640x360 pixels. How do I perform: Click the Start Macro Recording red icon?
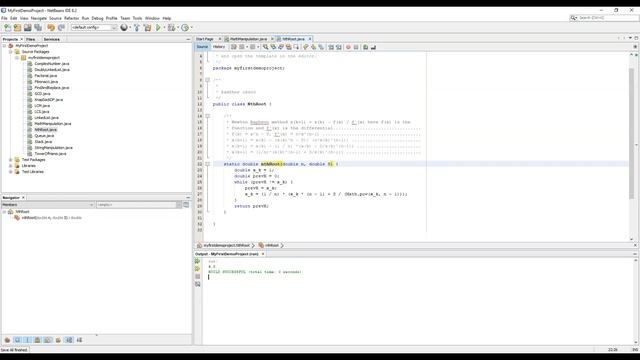pos(348,47)
